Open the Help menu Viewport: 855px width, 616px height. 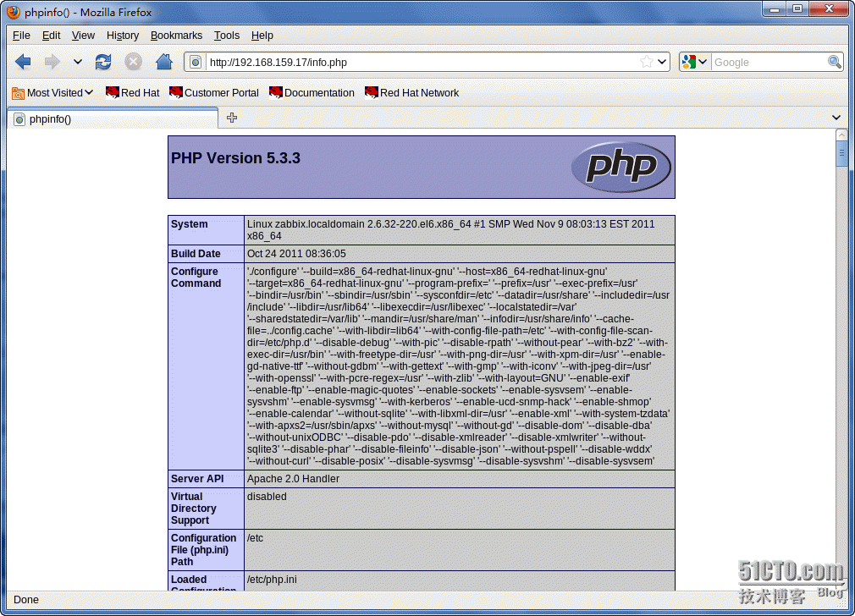tap(262, 36)
